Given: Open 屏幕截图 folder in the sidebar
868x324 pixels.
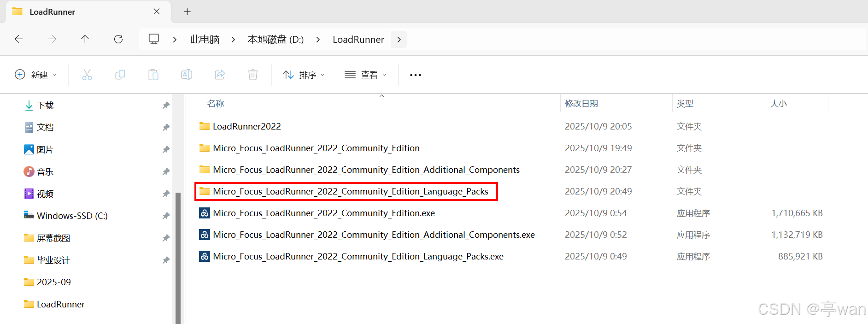Looking at the screenshot, I should point(47,238).
